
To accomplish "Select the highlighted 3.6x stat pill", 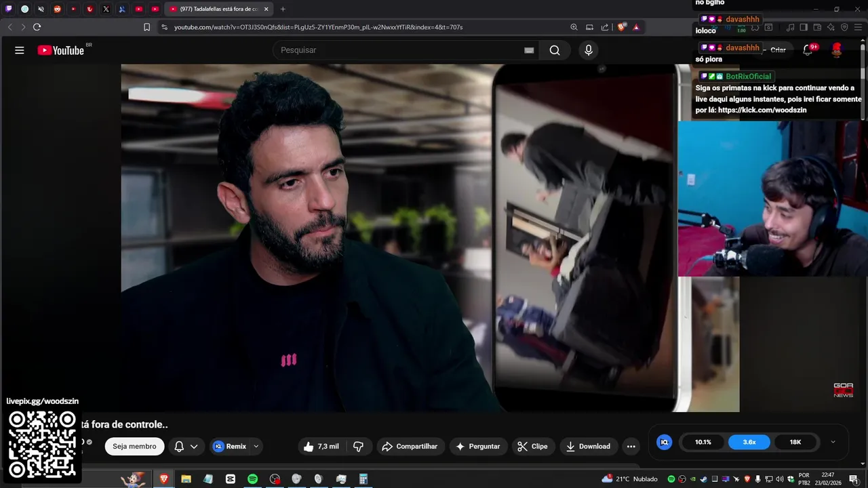I will pos(749,442).
